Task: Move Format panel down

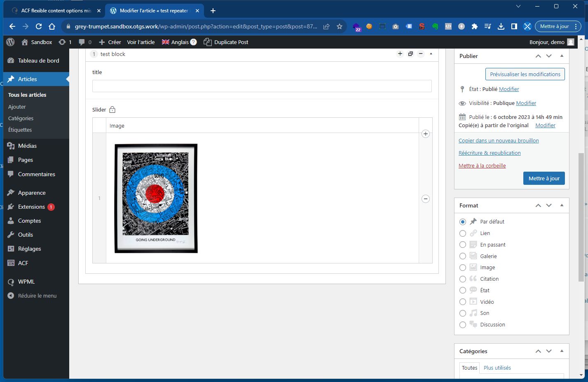Action: [x=549, y=205]
